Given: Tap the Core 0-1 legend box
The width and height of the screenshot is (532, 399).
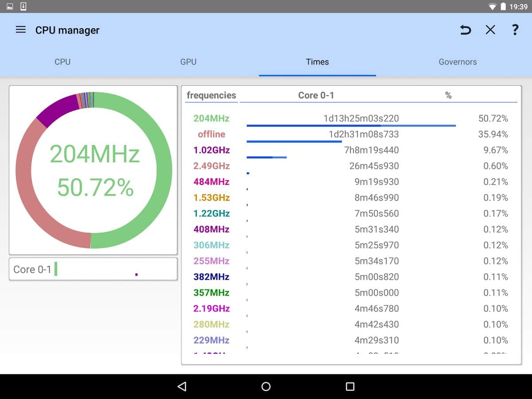Looking at the screenshot, I should click(x=93, y=269).
